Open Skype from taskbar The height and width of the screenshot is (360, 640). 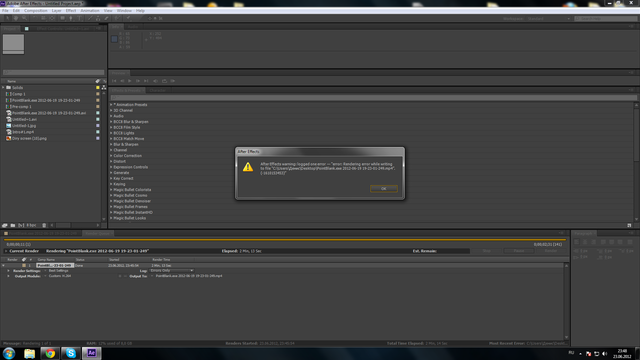tap(71, 353)
